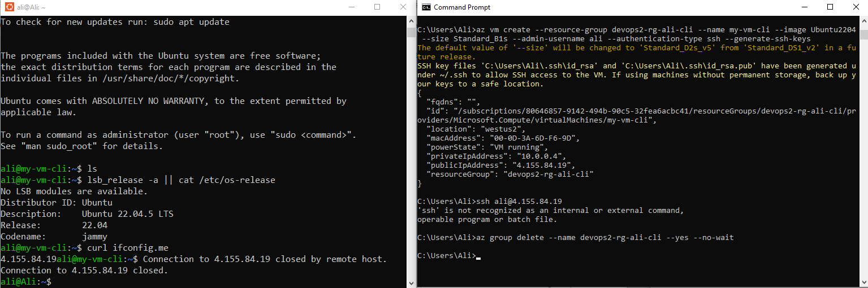The width and height of the screenshot is (868, 288).
Task: Click the 'az vm create --resource-group' command line
Action: (x=637, y=29)
